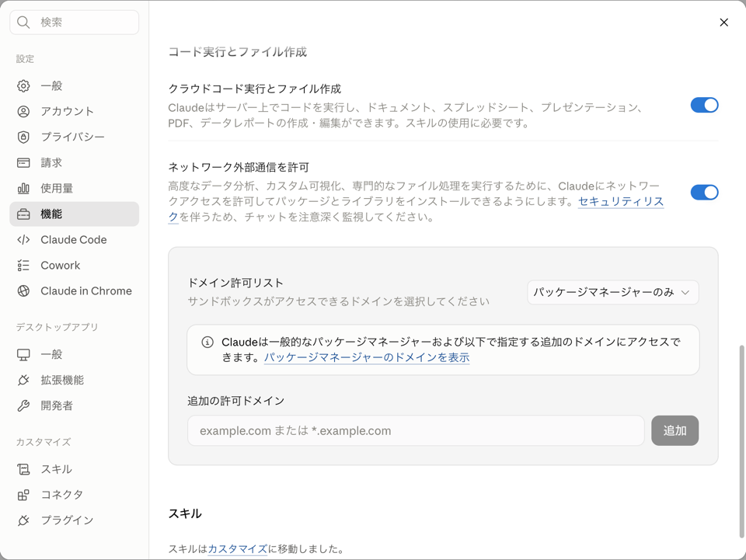The height and width of the screenshot is (560, 746).
Task: Click the Claude Code brackets icon
Action: coord(23,240)
